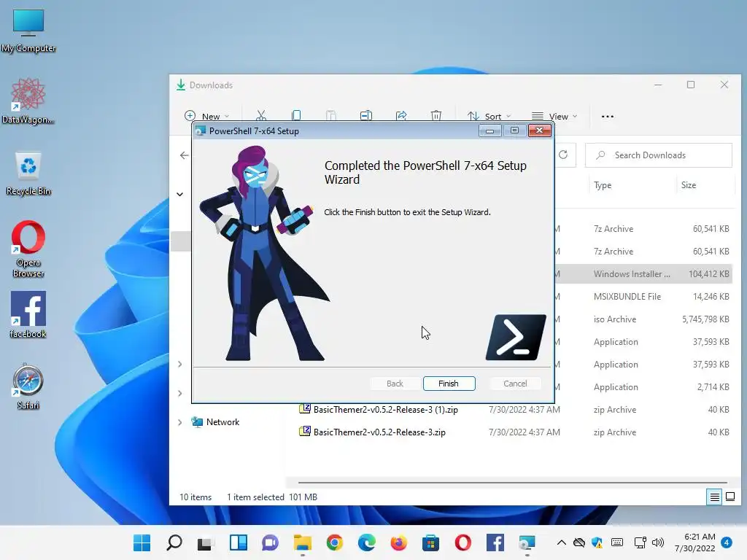Click the Delete trash icon in Downloads toolbar
This screenshot has width=747, height=560.
click(x=436, y=116)
